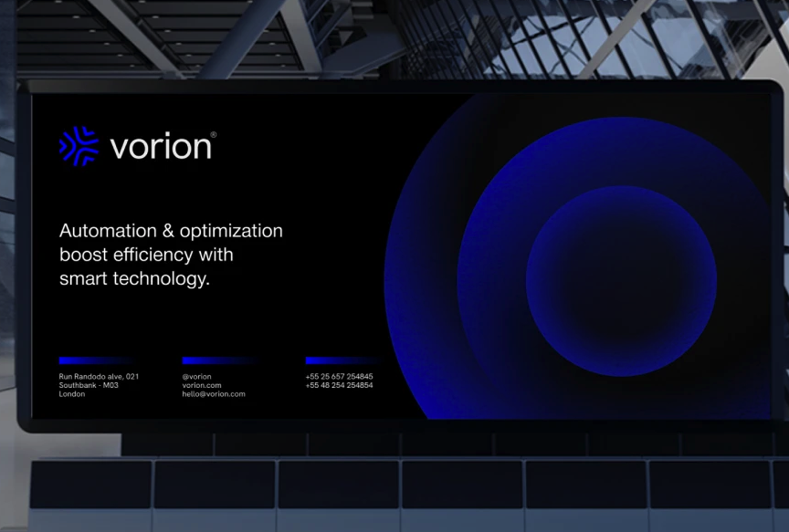Open the vorion.com website link
Screen dimensions: 789x532
(x=202, y=385)
